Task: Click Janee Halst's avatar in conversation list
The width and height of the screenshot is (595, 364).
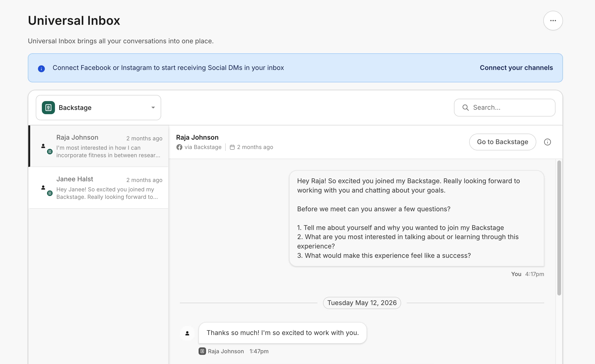Action: [43, 187]
